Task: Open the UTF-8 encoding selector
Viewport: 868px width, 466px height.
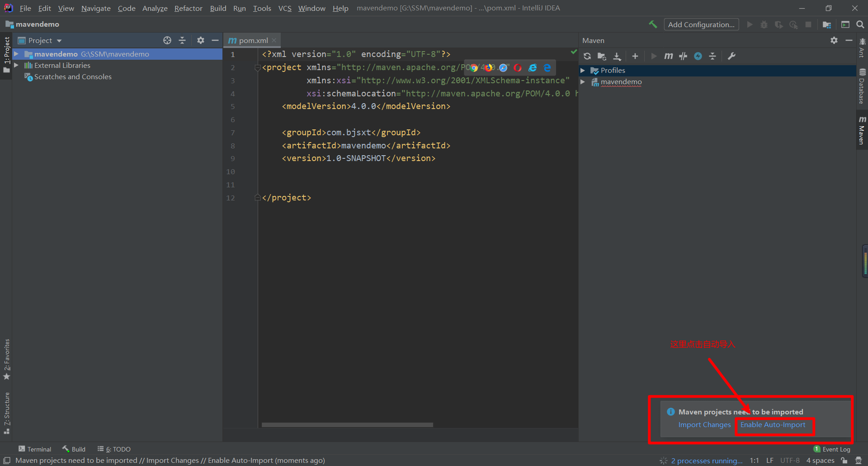Action: click(x=790, y=461)
